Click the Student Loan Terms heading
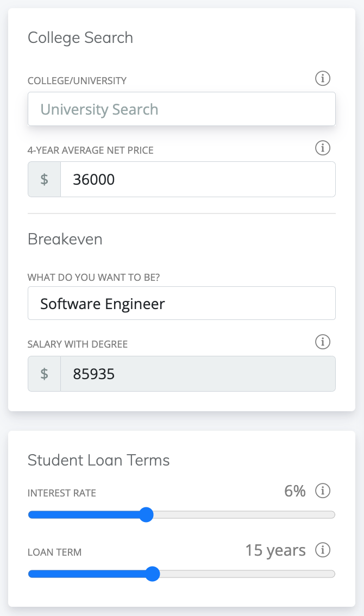 tap(99, 460)
